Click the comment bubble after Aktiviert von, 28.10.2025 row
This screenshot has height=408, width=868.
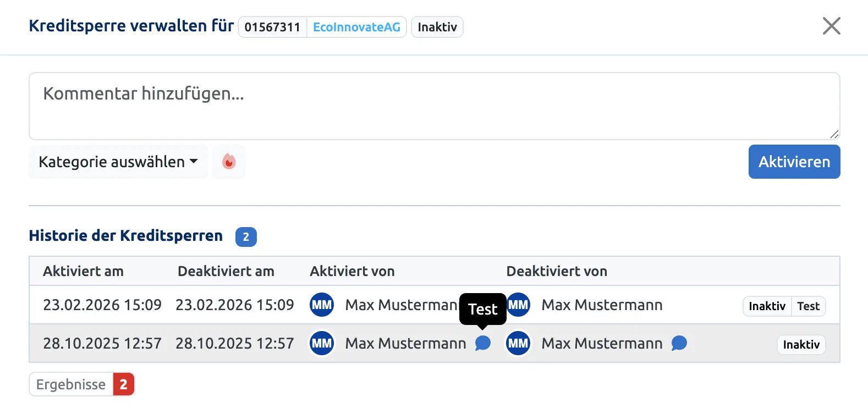[x=483, y=343]
